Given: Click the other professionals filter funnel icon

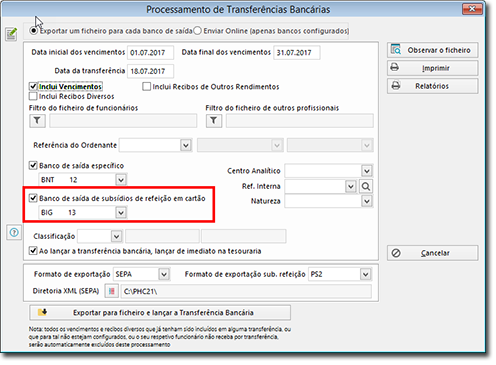Looking at the screenshot, I should pos(214,121).
